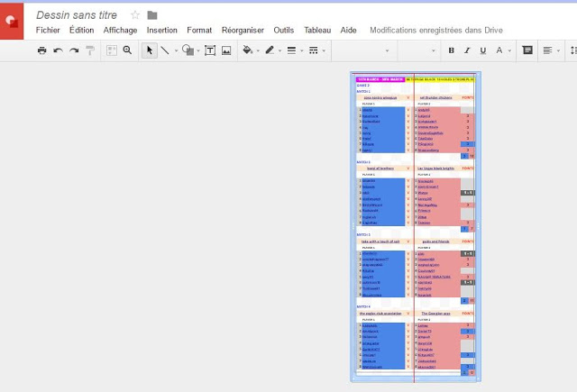This screenshot has width=577, height=392.
Task: Rename the title Dessin sans titre
Action: coord(77,15)
